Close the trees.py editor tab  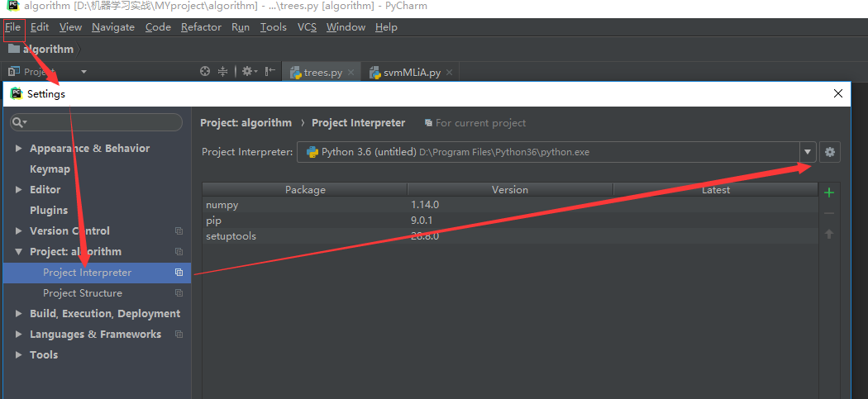click(x=351, y=73)
